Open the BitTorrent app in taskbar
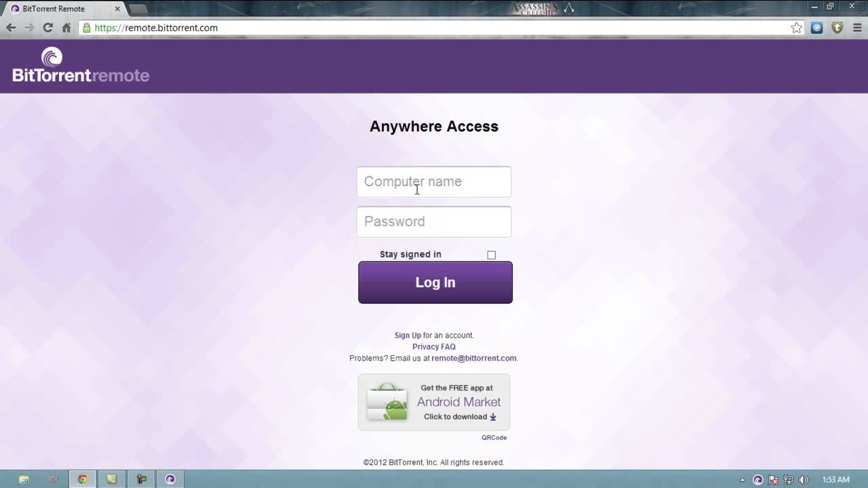 tap(170, 479)
